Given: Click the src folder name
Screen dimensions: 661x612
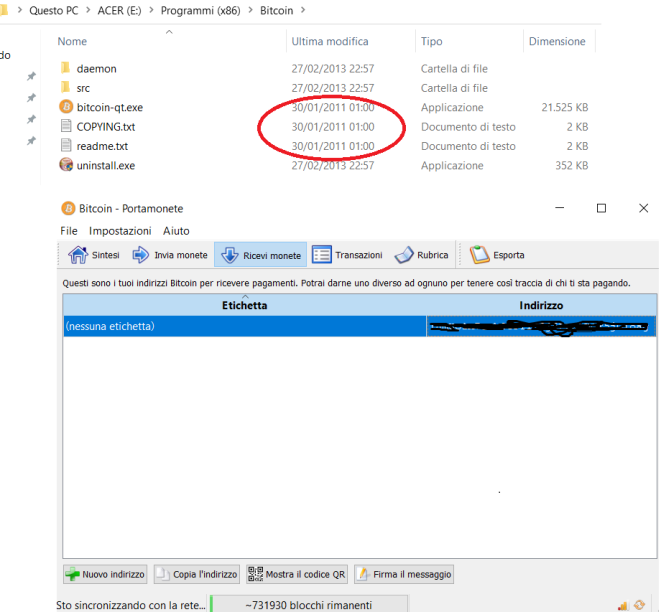Looking at the screenshot, I should 83,88.
